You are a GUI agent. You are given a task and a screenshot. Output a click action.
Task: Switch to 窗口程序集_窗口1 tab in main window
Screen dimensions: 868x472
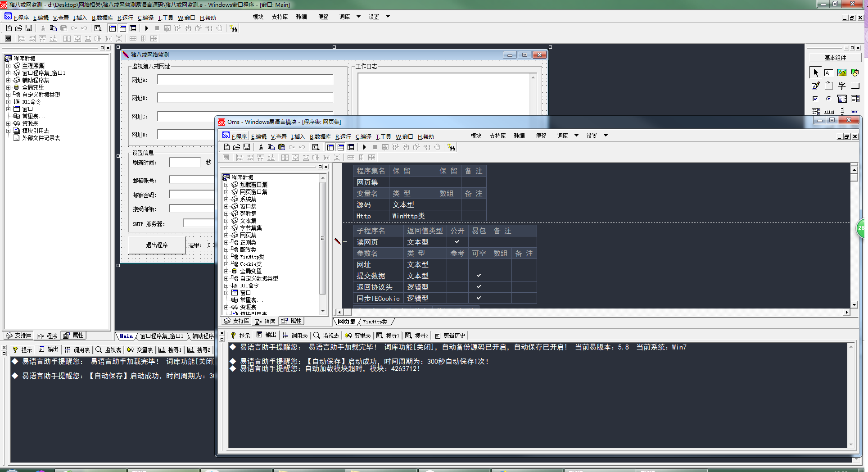pyautogui.click(x=161, y=336)
